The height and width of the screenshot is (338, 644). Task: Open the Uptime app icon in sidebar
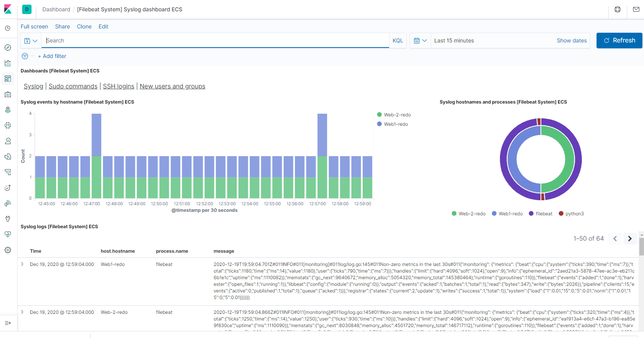pyautogui.click(x=8, y=188)
